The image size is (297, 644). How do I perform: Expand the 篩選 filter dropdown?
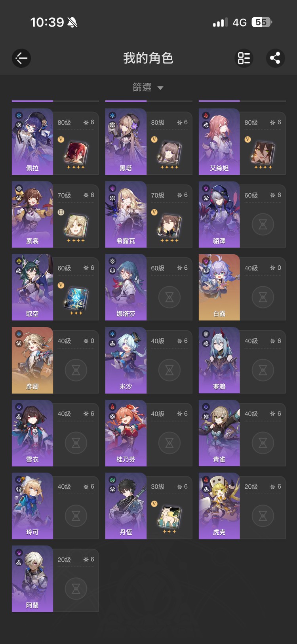148,87
